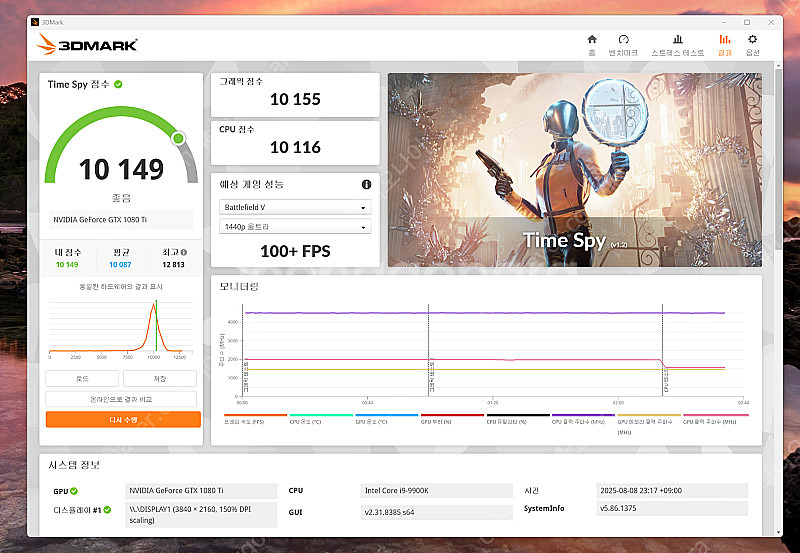This screenshot has width=800, height=553.
Task: Go to the Home (홈) tab
Action: click(592, 45)
